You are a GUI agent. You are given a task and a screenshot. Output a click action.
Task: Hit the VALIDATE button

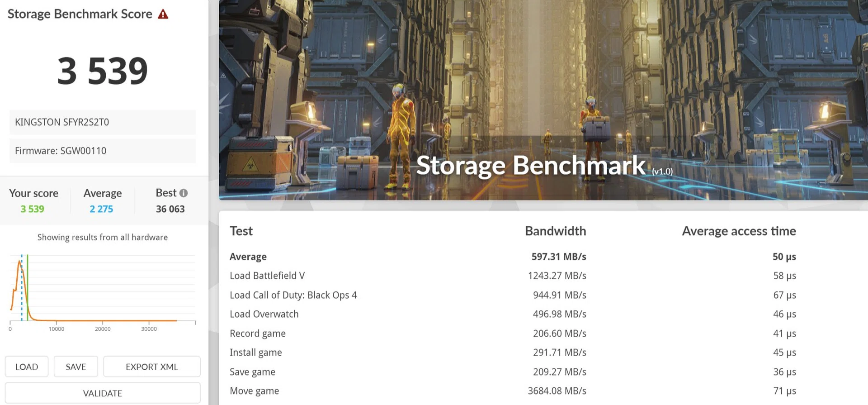(x=103, y=393)
